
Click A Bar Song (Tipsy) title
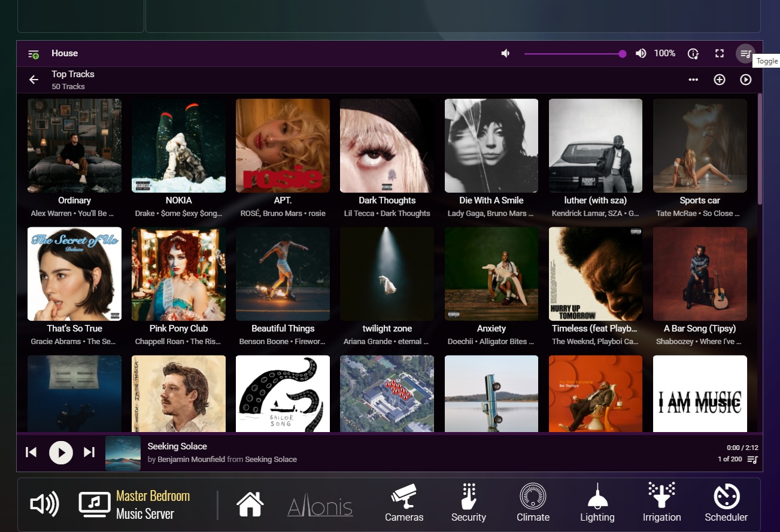click(700, 329)
